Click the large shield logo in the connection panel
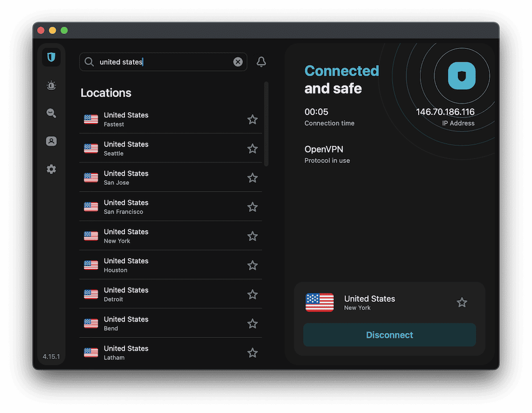This screenshot has width=532, height=413. [x=461, y=76]
